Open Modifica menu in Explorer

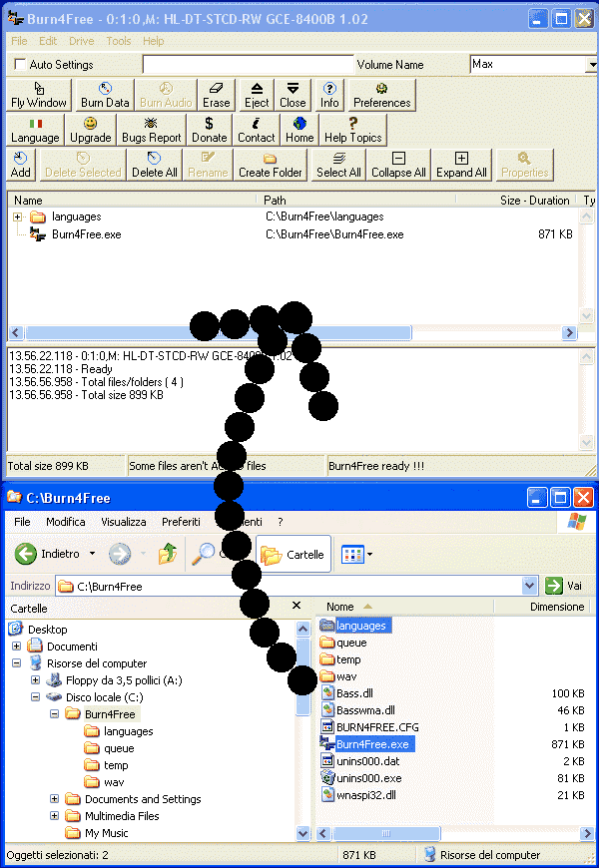pos(66,522)
